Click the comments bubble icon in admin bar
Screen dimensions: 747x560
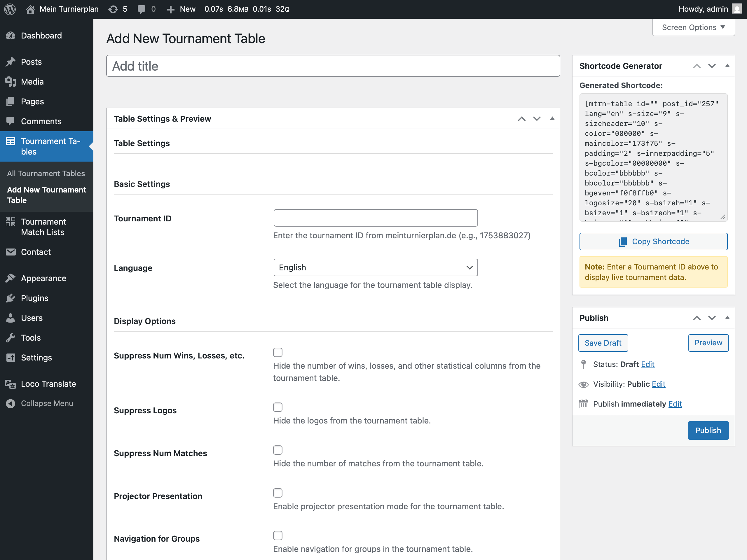point(141,9)
